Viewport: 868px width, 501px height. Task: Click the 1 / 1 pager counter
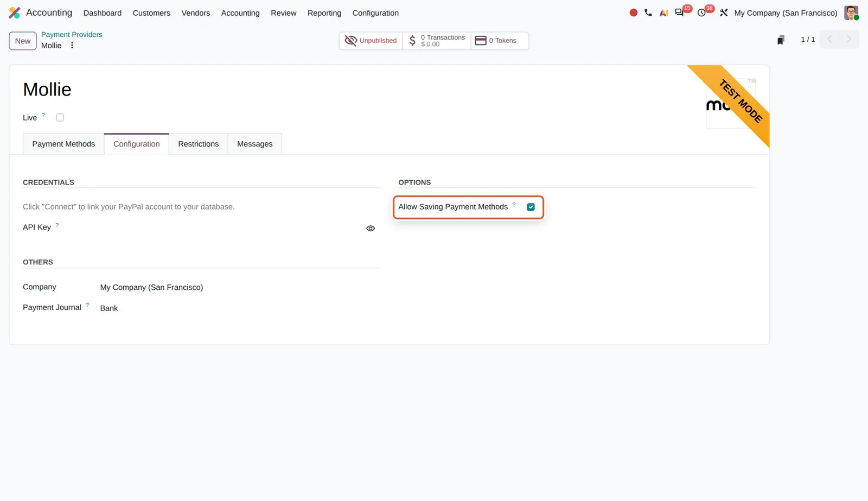tap(808, 40)
